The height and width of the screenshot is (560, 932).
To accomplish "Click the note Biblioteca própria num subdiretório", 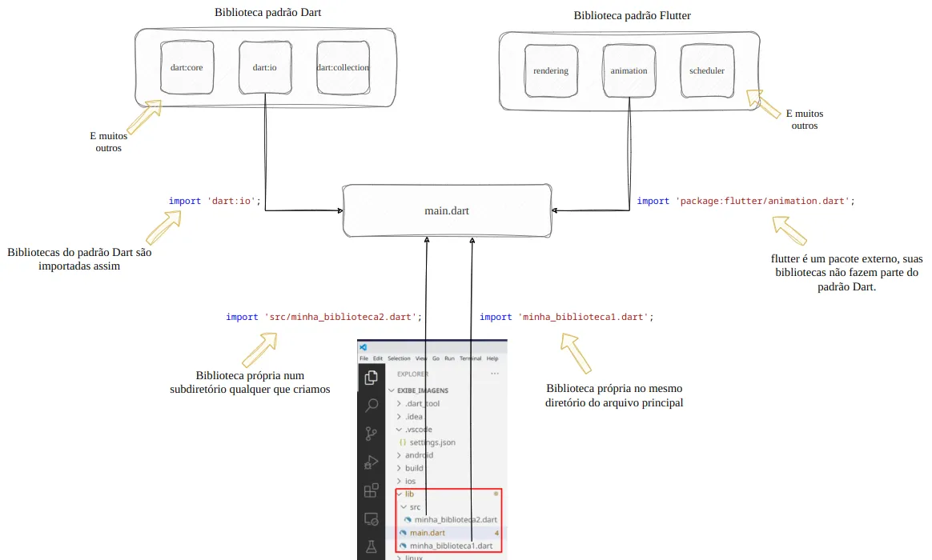I will [x=250, y=382].
